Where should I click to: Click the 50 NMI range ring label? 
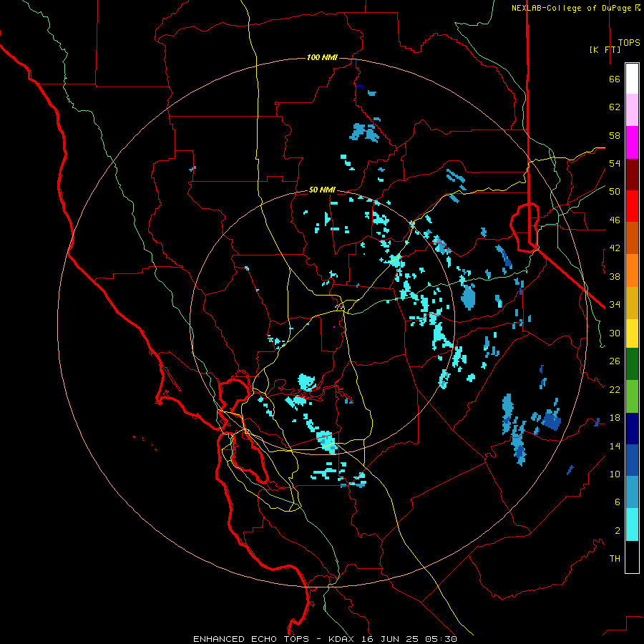322,190
